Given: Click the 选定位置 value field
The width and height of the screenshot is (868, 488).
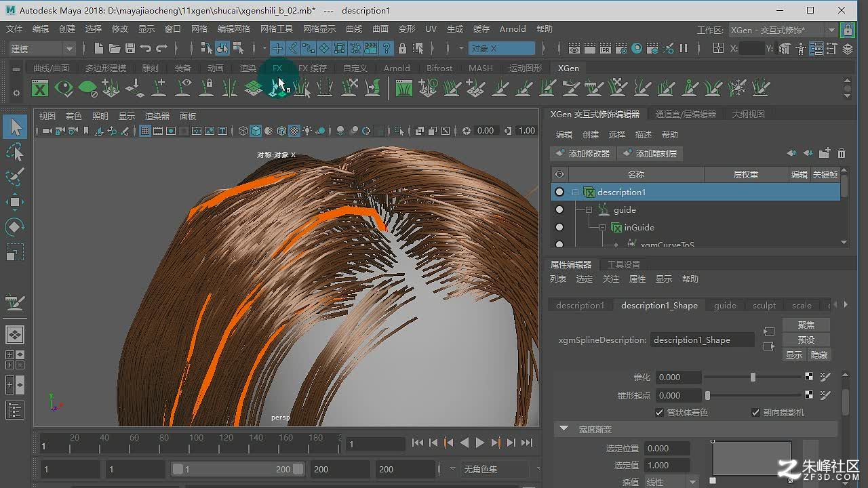Looking at the screenshot, I should coord(667,448).
